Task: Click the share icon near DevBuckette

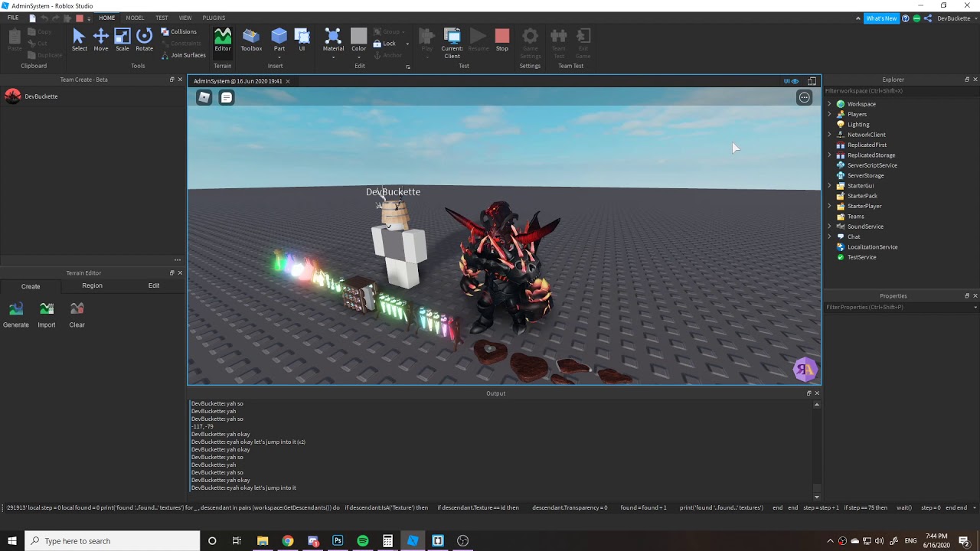Action: pyautogui.click(x=928, y=18)
